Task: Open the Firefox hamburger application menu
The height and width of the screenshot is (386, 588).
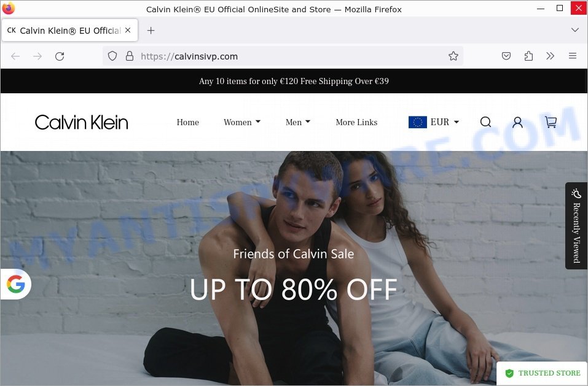Action: tap(573, 56)
